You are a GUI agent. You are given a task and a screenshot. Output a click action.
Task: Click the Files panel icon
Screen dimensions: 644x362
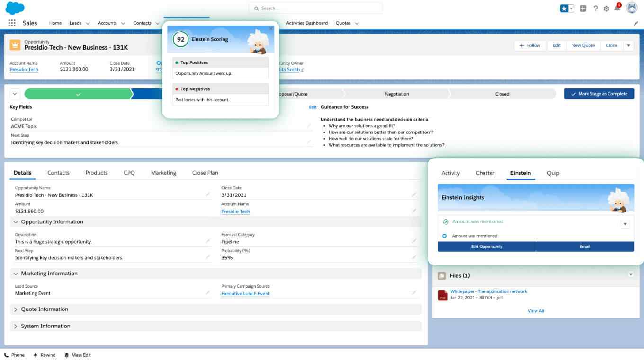441,275
